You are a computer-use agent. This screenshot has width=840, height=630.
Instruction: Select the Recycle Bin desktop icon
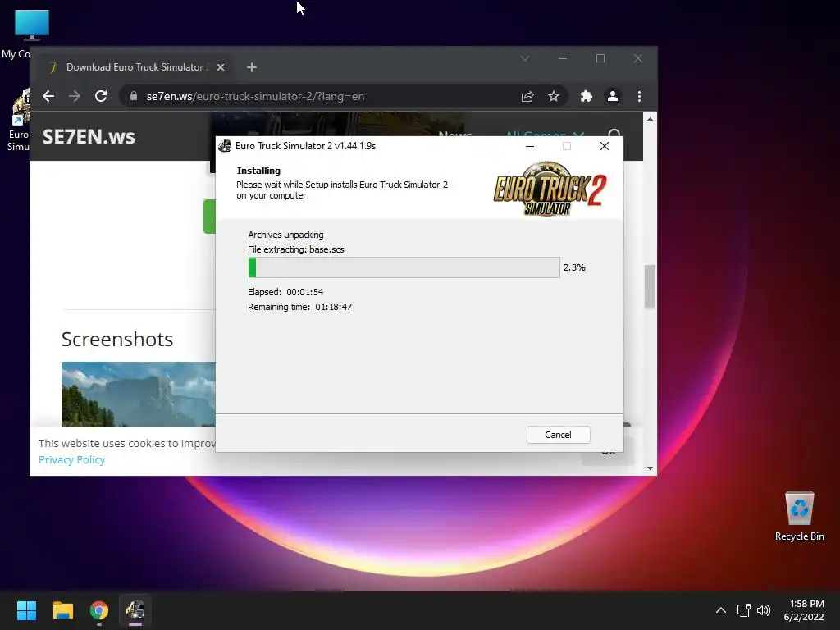[799, 517]
